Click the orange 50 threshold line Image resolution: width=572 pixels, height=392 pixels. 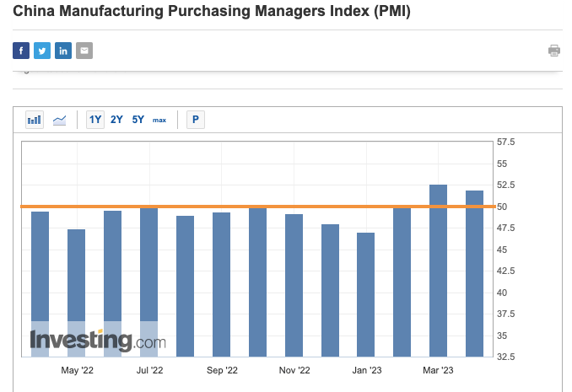(253, 207)
